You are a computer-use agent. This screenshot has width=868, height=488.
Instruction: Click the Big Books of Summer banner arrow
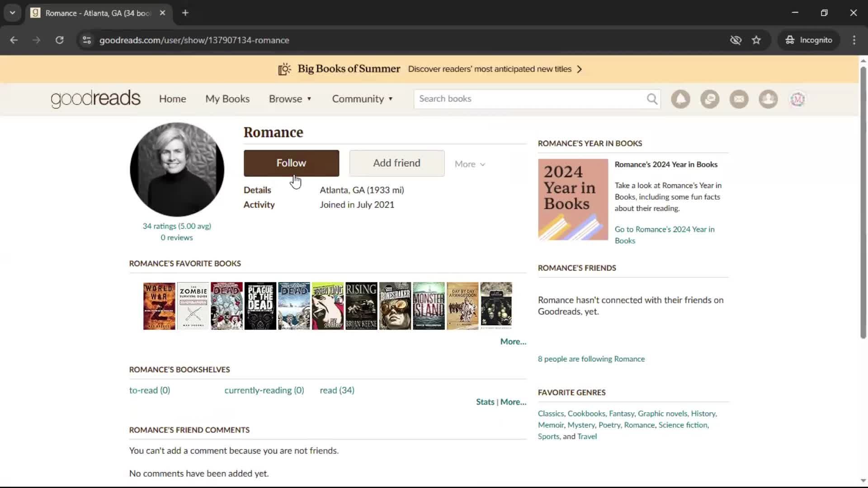pyautogui.click(x=580, y=69)
